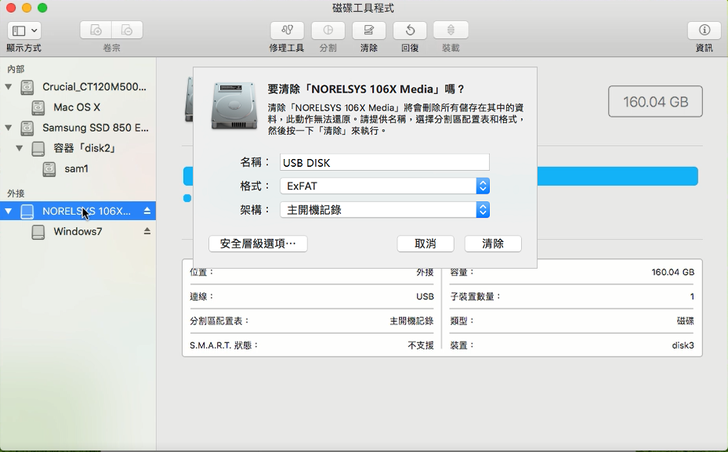Click the 取消 (Cancel) button

(x=425, y=244)
